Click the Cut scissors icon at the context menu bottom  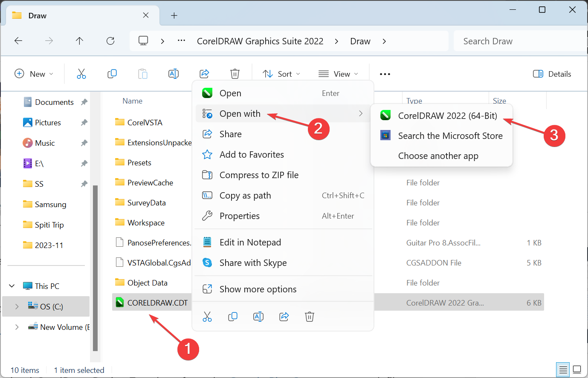(207, 317)
